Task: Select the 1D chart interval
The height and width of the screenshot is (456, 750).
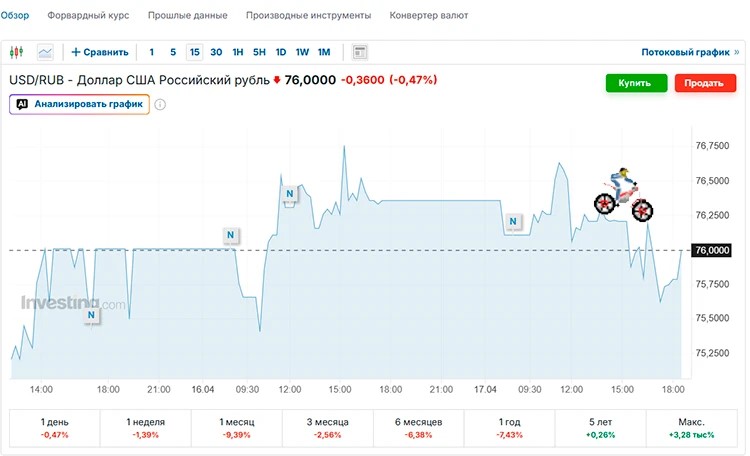Action: pos(281,52)
